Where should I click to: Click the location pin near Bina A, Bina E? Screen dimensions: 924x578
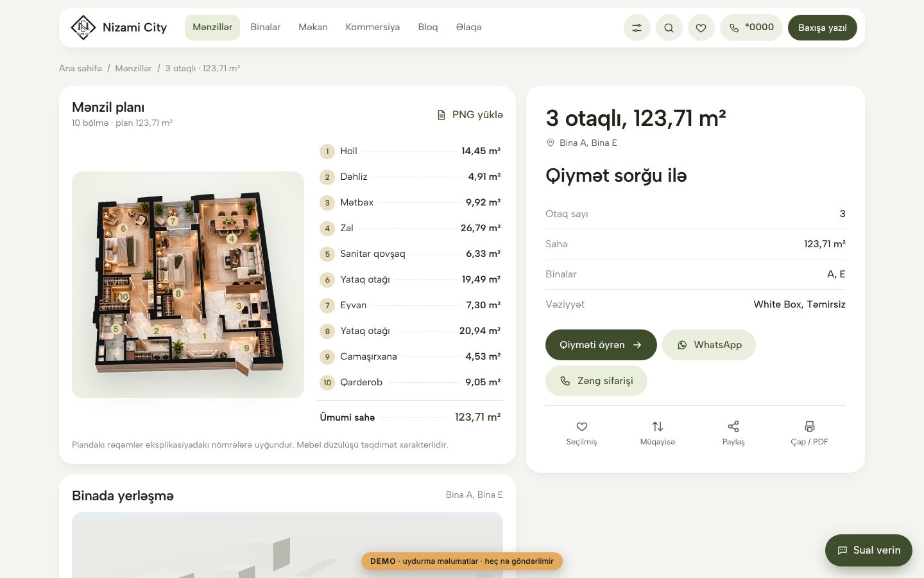(x=550, y=143)
